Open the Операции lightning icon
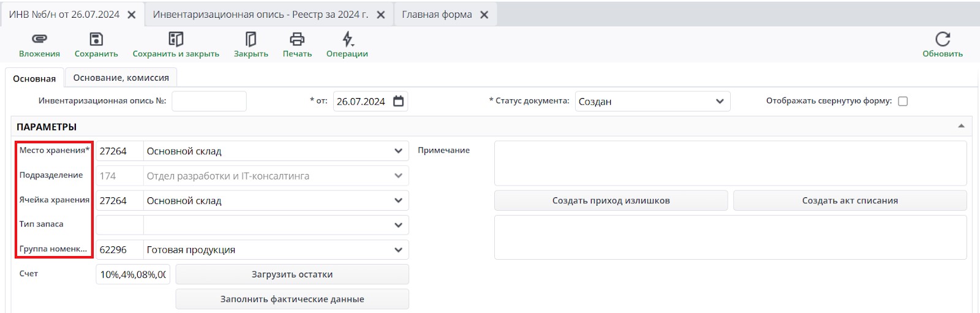This screenshot has height=313, width=980. tap(347, 39)
